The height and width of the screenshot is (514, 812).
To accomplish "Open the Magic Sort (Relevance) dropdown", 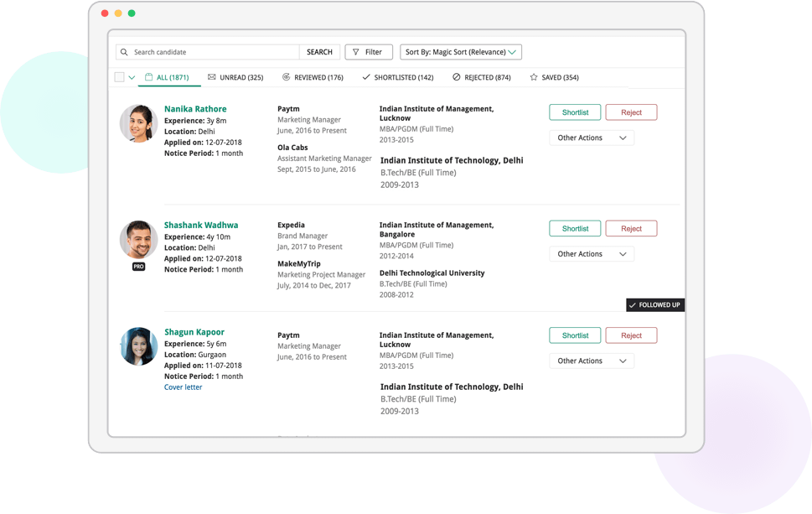I will pyautogui.click(x=461, y=52).
